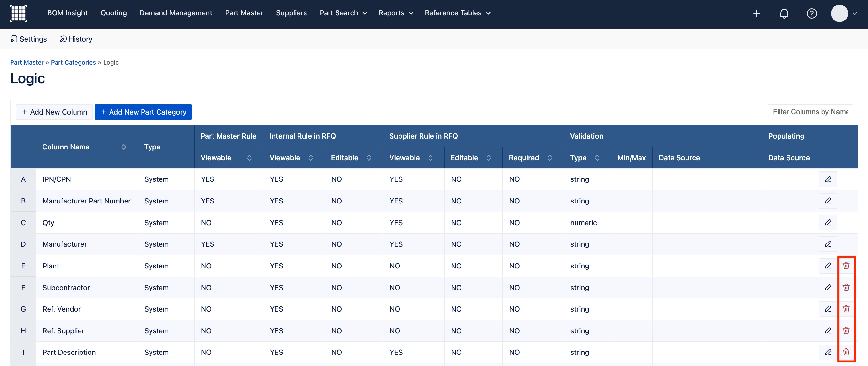Open the help question mark icon
The height and width of the screenshot is (366, 868).
pyautogui.click(x=811, y=13)
